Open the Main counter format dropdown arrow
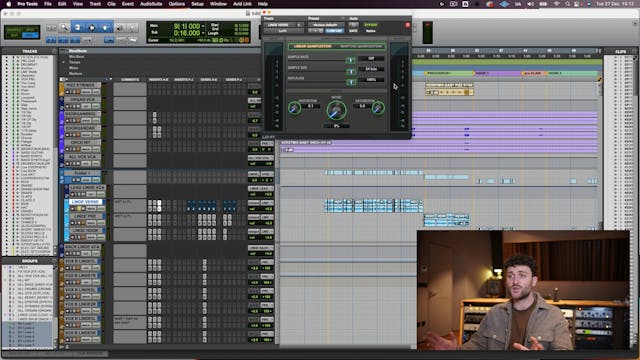640x360 pixels. (x=204, y=27)
